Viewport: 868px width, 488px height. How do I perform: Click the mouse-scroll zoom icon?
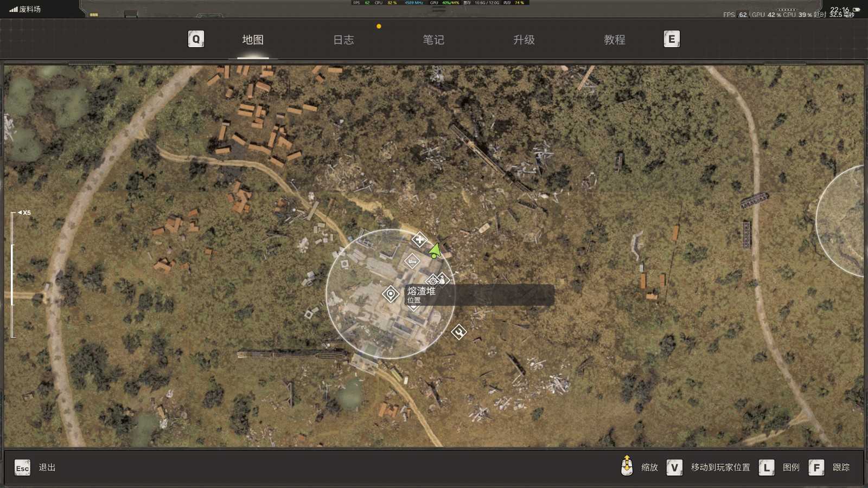point(627,466)
